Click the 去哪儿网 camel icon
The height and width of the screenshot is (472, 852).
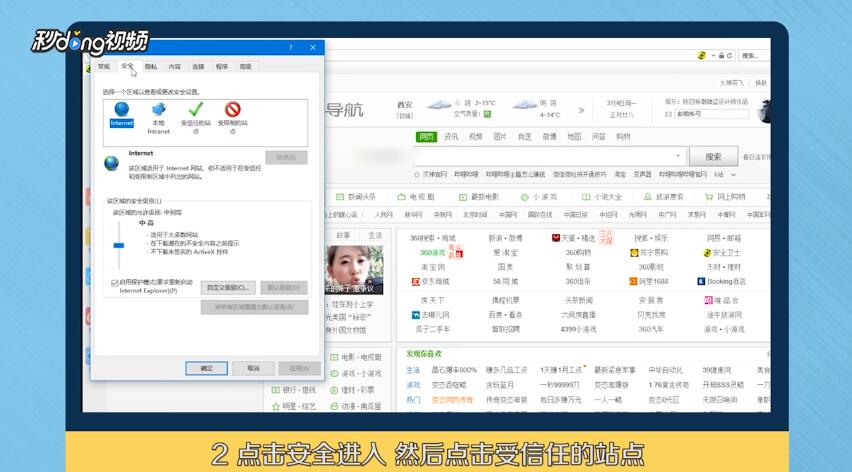pos(416,314)
